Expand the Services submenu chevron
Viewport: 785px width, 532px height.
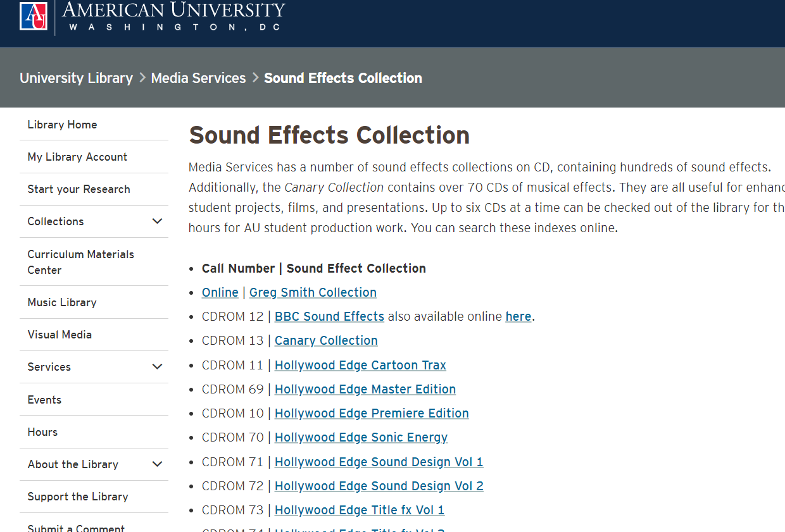tap(158, 367)
